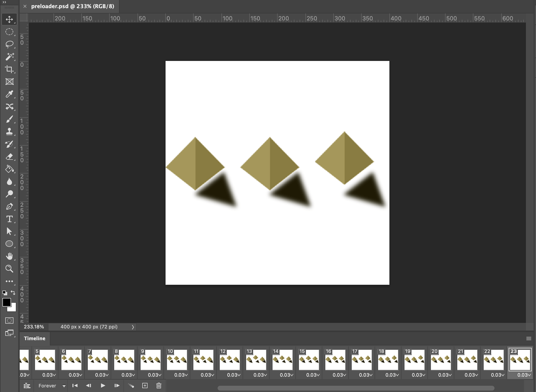Play the frame animation
The image size is (536, 392).
pyautogui.click(x=103, y=386)
